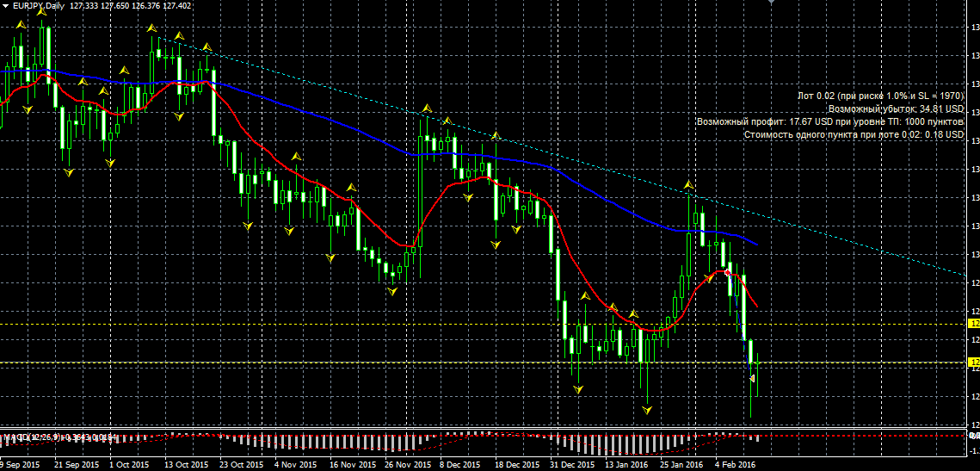Click 'Возможный убыток: 34.81 USD' label

pyautogui.click(x=897, y=108)
